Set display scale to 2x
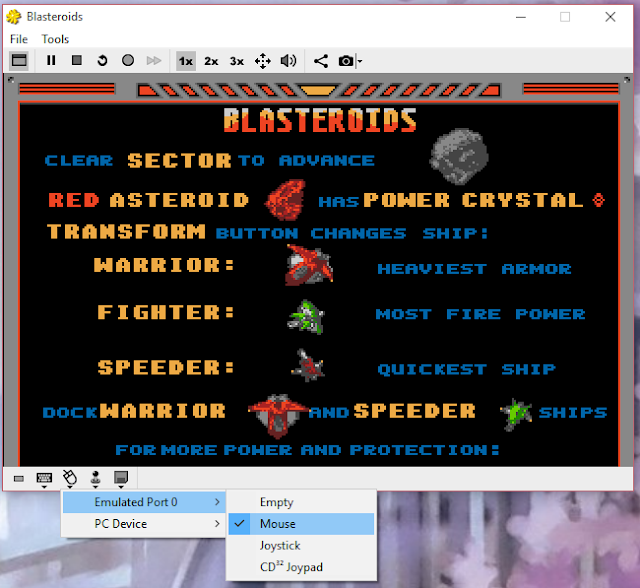Screen dimensions: 640x588 (x=211, y=61)
